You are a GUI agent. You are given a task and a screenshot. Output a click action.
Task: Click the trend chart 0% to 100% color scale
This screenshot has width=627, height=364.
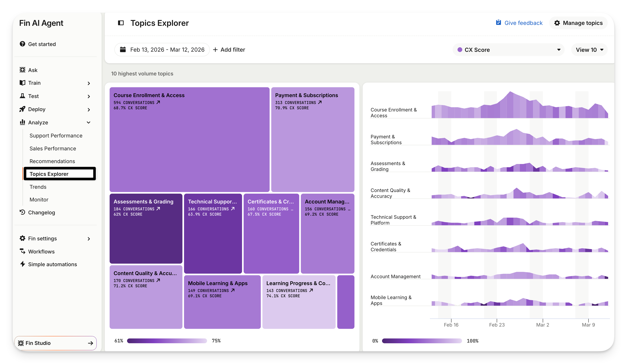coord(422,341)
